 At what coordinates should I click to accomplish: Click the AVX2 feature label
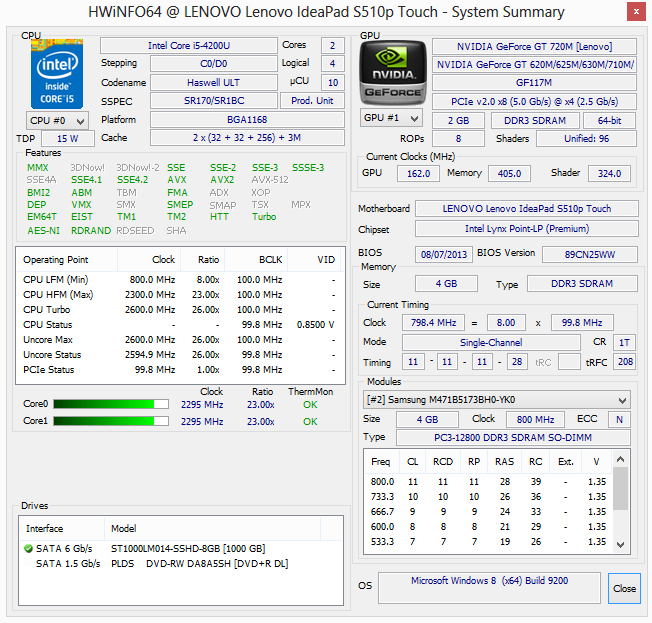[x=222, y=180]
